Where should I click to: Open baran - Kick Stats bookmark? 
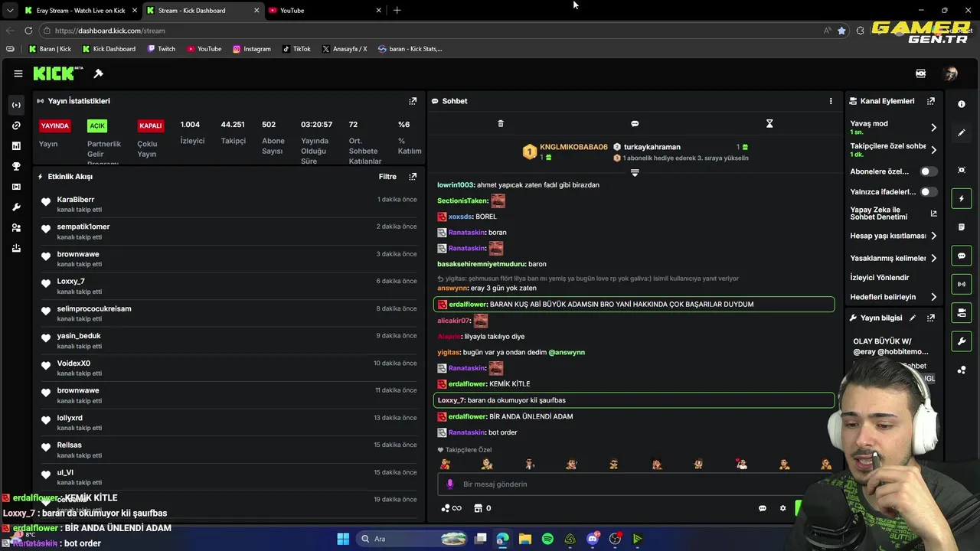coord(410,49)
